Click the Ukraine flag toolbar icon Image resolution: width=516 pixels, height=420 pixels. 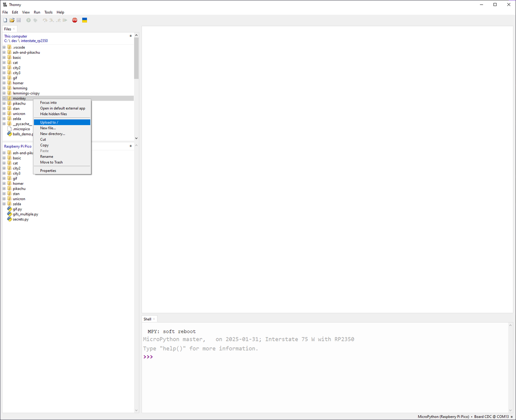[x=85, y=20]
